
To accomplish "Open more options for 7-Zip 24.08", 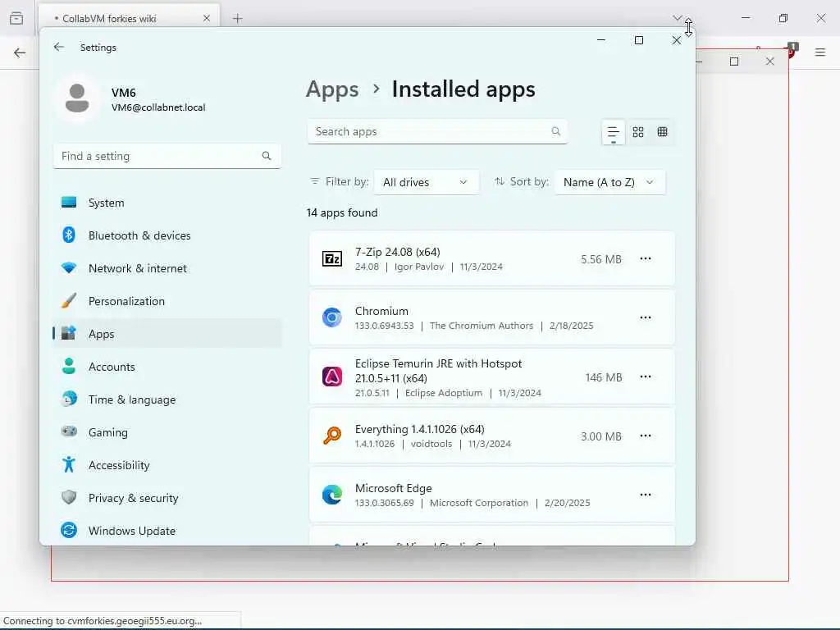I will point(646,258).
